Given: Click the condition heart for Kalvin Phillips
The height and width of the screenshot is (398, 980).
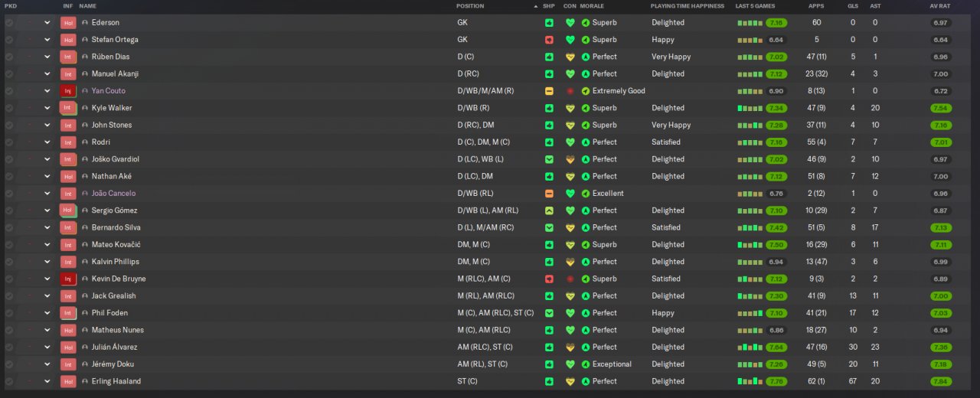Looking at the screenshot, I should [x=570, y=262].
